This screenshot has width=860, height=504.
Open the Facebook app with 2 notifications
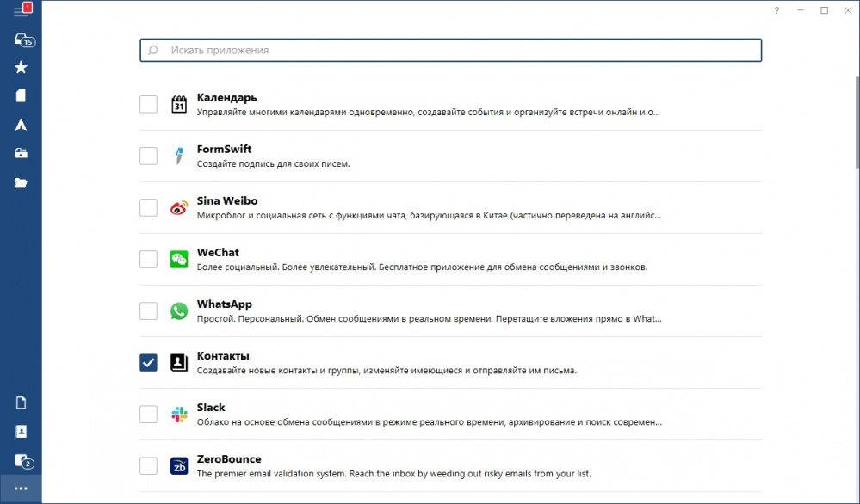[x=22, y=460]
